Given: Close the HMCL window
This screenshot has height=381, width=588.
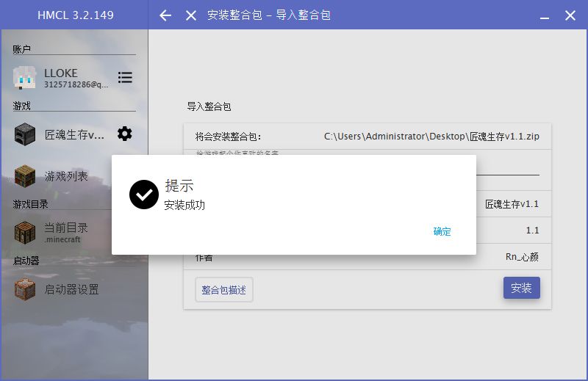Looking at the screenshot, I should pos(570,15).
